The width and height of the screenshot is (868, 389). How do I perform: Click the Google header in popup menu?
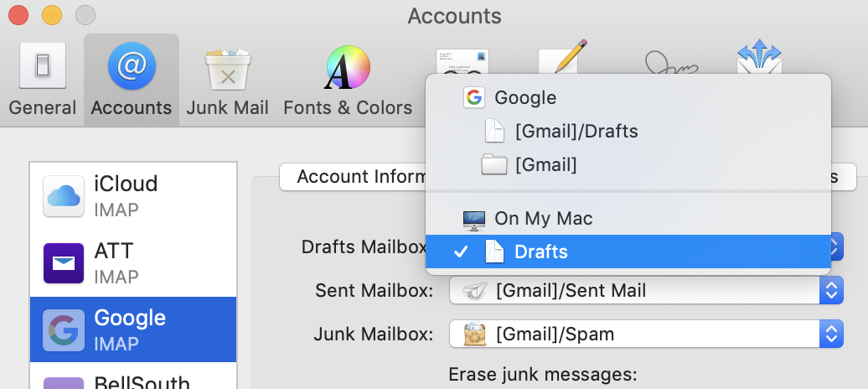tap(628, 97)
